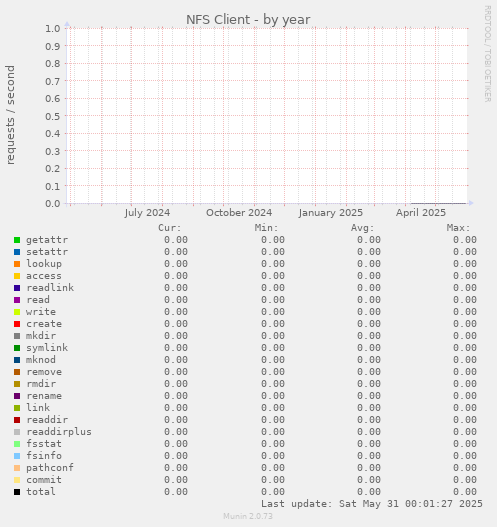The width and height of the screenshot is (497, 527).
Task: Click the black total legend swatch
Action: [x=17, y=492]
